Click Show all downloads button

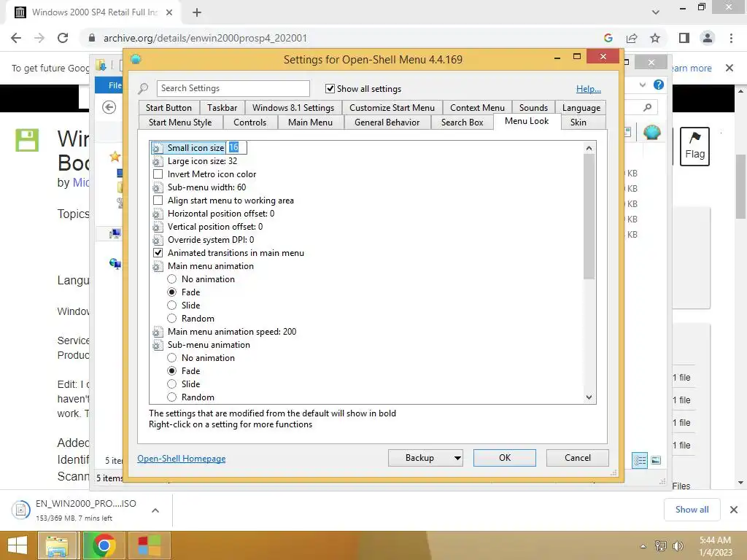click(692, 510)
